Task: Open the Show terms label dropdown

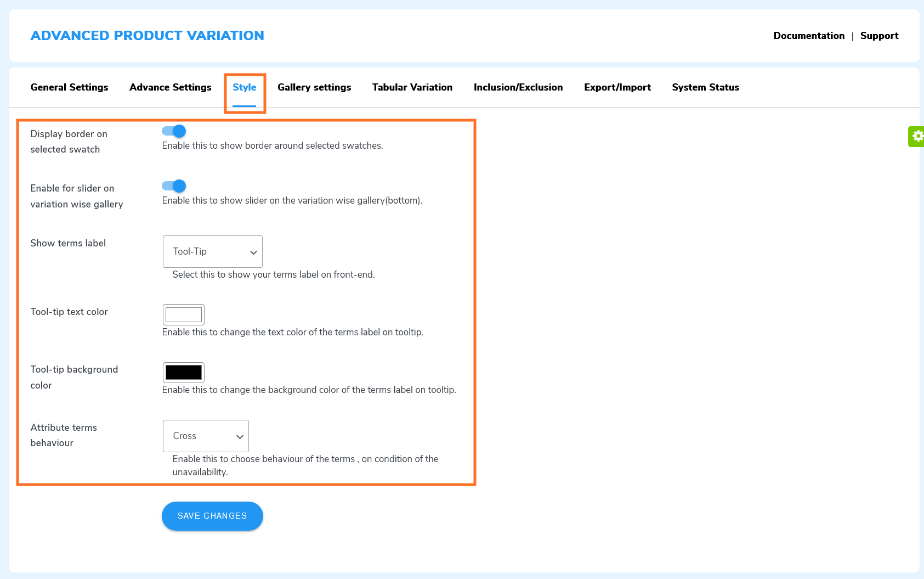Action: [x=212, y=251]
